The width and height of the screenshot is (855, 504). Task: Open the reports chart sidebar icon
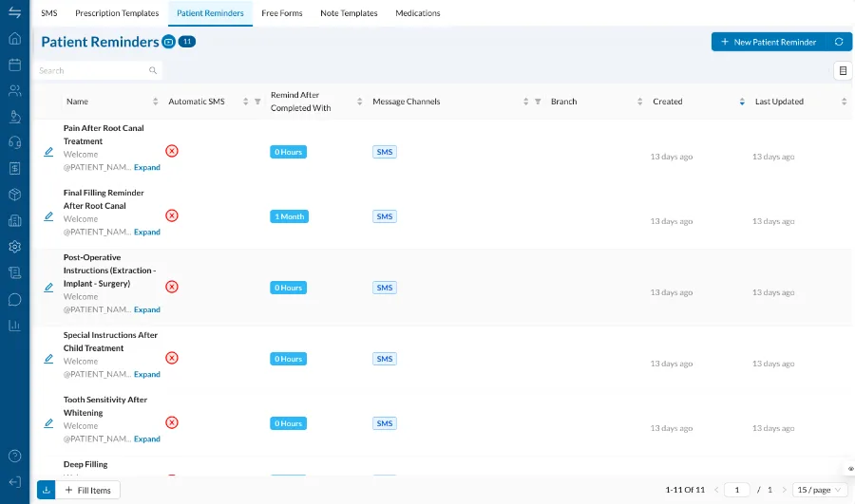[14, 326]
